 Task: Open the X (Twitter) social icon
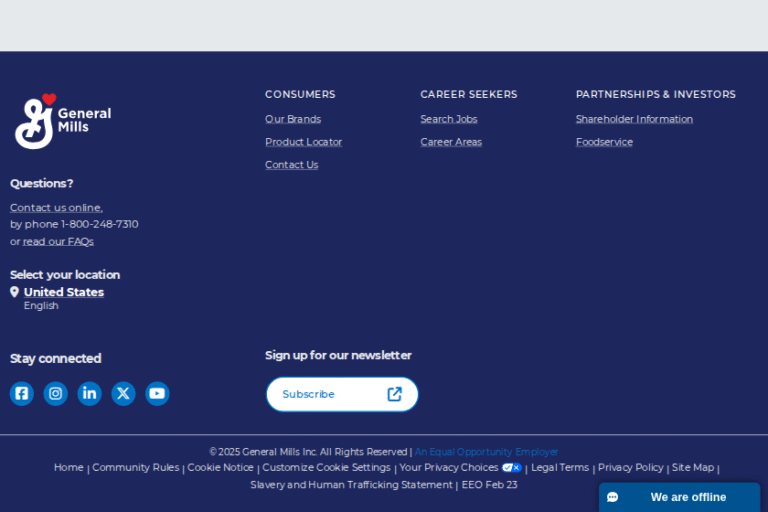click(123, 394)
